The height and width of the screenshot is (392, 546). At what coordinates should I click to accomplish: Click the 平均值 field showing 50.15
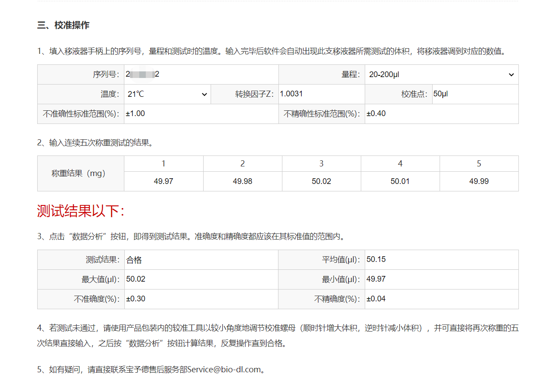click(441, 259)
